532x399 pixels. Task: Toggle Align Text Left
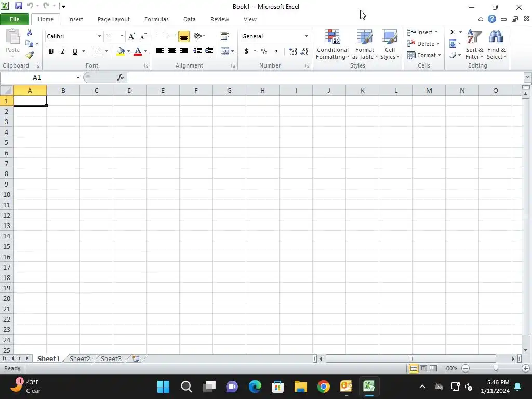pos(160,51)
